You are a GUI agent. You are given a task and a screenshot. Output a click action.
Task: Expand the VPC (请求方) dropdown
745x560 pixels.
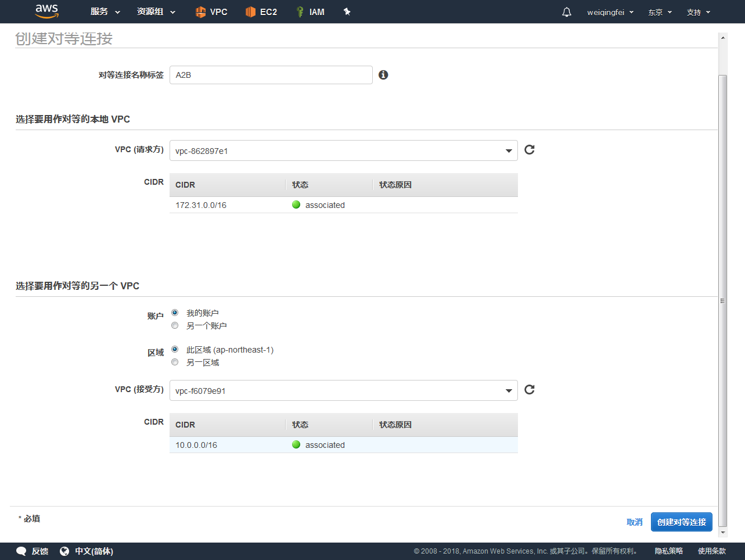[x=343, y=151]
